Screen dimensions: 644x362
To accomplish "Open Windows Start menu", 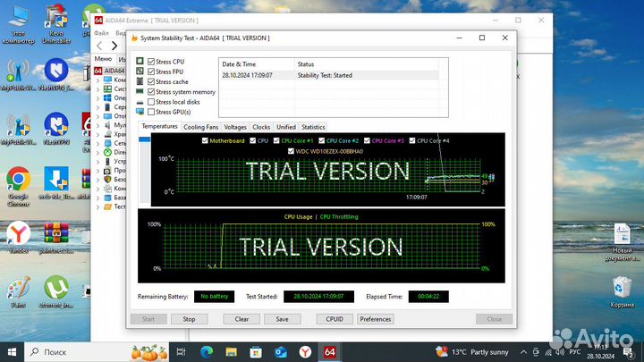I will 12,352.
